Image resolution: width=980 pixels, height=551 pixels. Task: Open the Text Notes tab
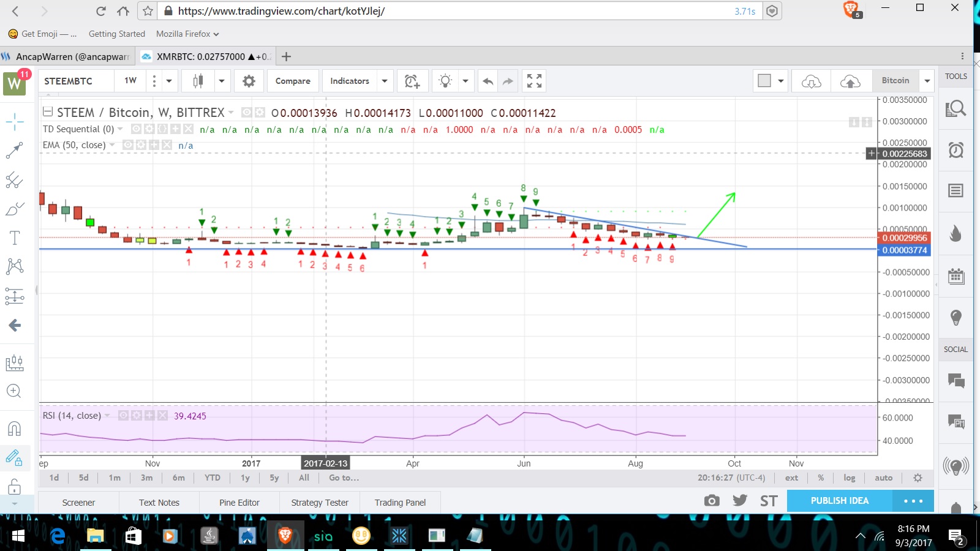pos(159,503)
